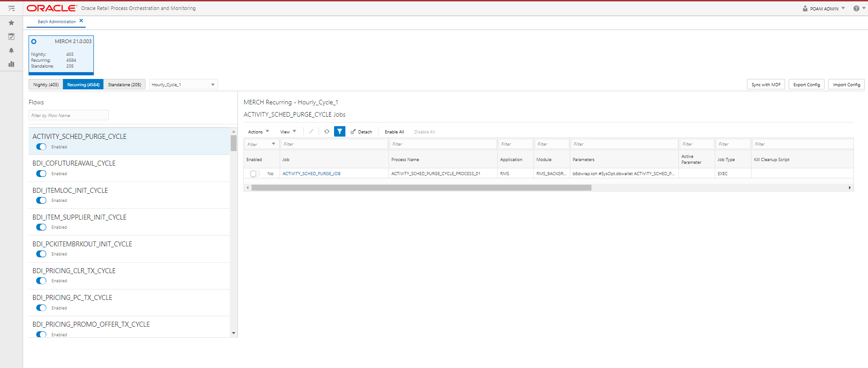This screenshot has height=368, width=868.
Task: Click the Filter by Flow Name field
Action: tap(68, 115)
